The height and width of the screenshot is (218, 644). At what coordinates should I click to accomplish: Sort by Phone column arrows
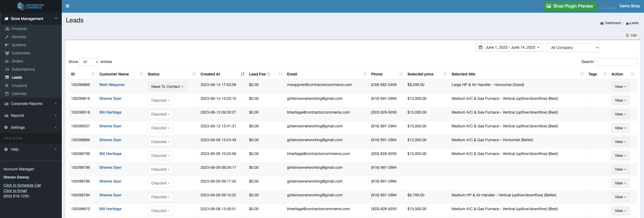coord(401,74)
